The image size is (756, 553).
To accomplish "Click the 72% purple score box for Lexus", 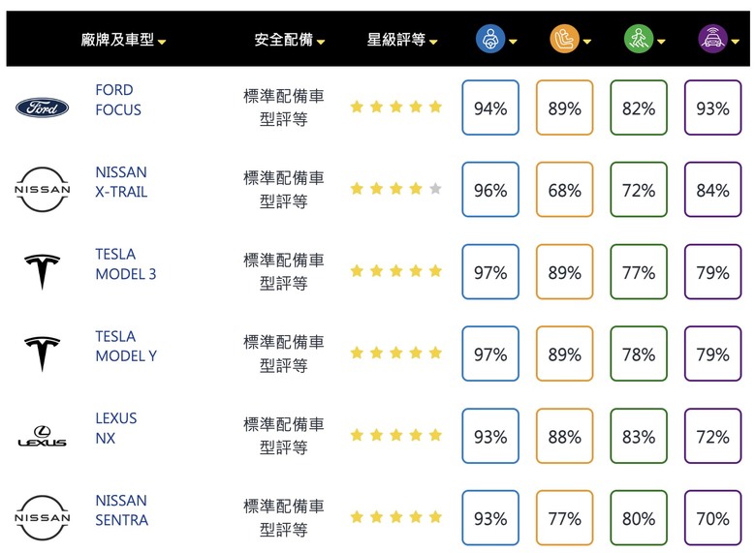I will tap(712, 436).
